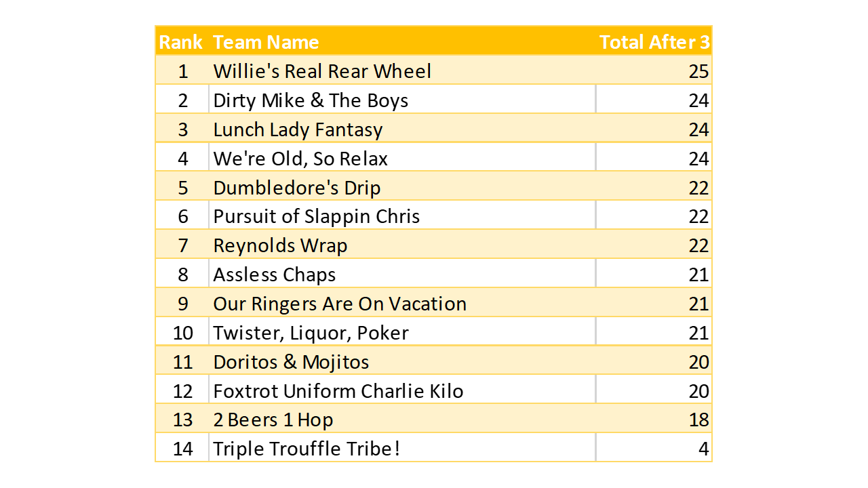Select the Twister, Liquor, Poker cell
This screenshot has width=868, height=488.
pyautogui.click(x=311, y=333)
